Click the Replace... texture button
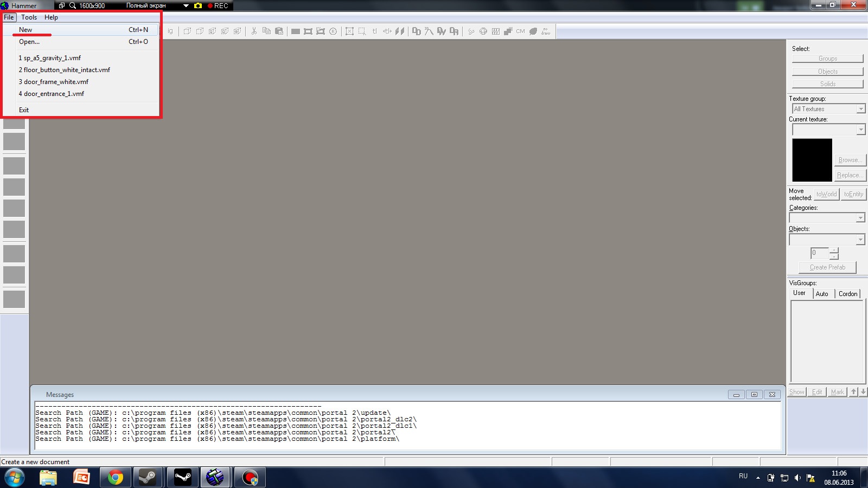Screen dimensions: 868x488 (850, 175)
